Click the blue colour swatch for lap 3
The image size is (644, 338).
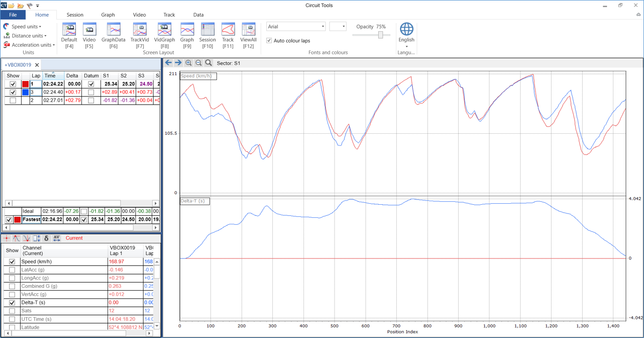(x=26, y=93)
